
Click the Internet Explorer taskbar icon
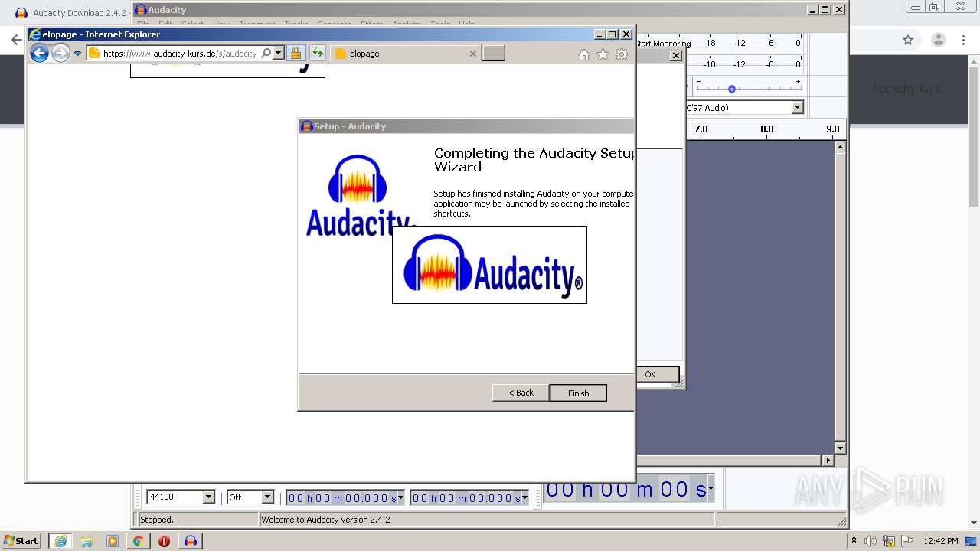point(60,541)
